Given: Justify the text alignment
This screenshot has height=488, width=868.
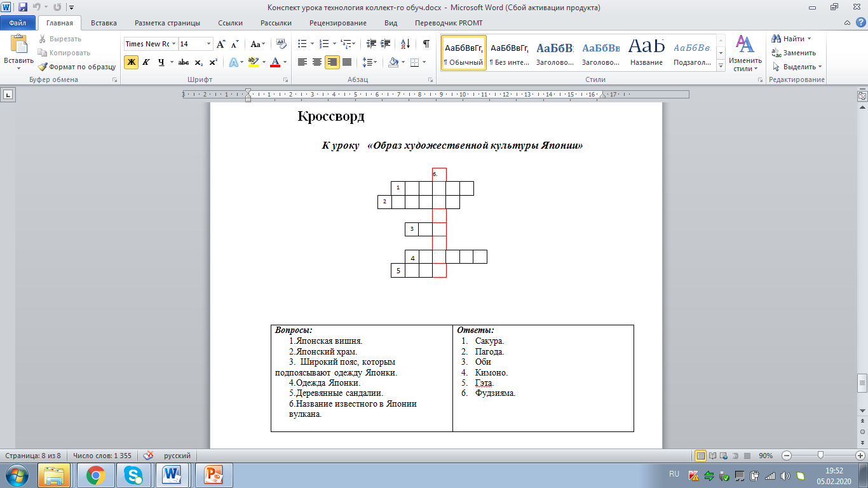Looking at the screenshot, I should tap(347, 62).
